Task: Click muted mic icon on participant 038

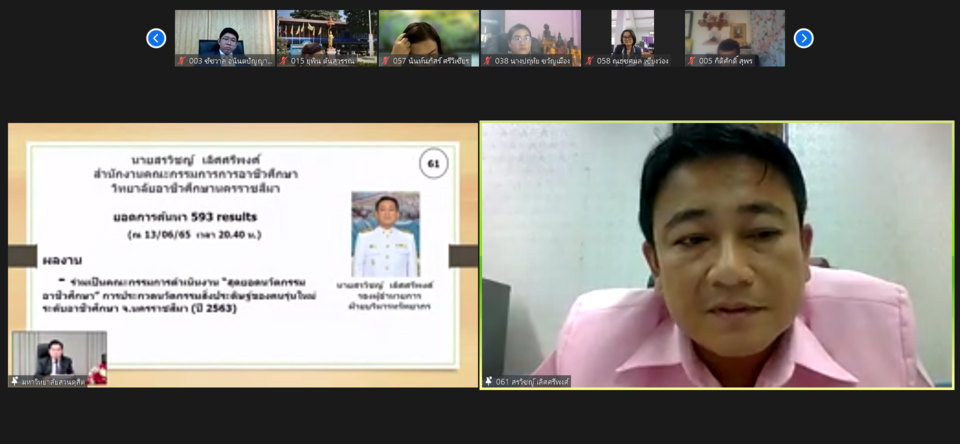Action: pos(488,61)
